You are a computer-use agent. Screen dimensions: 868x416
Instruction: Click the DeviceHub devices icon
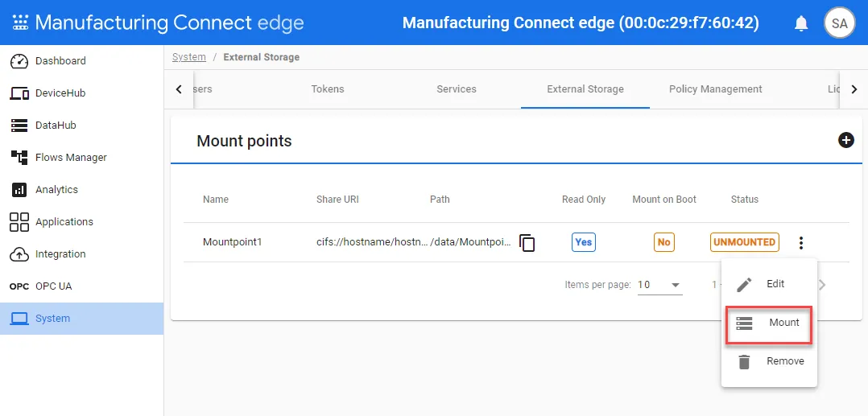pos(19,93)
